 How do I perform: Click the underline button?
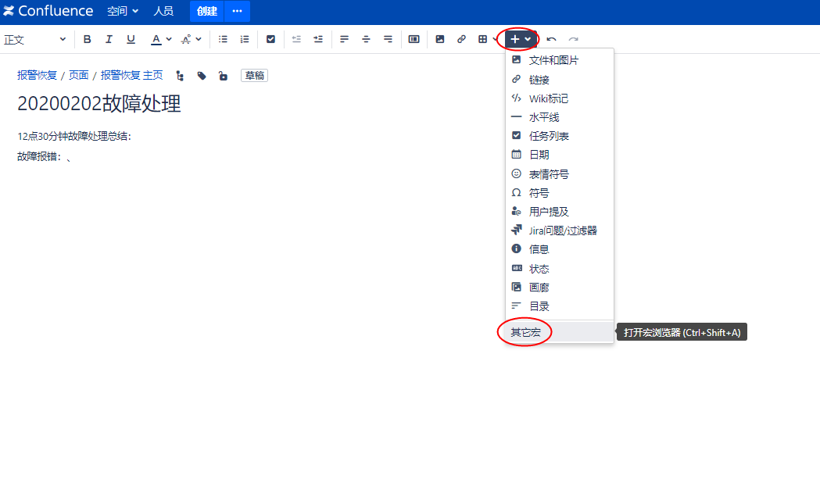coord(131,39)
